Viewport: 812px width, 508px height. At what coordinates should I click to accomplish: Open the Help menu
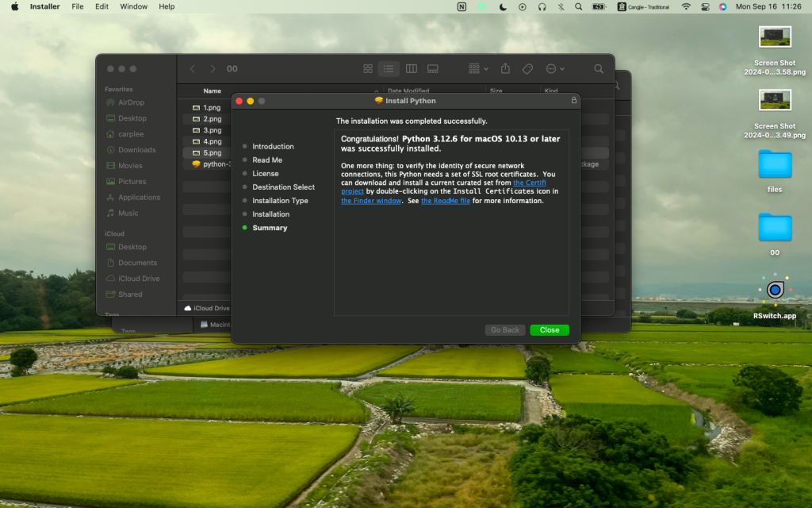167,6
